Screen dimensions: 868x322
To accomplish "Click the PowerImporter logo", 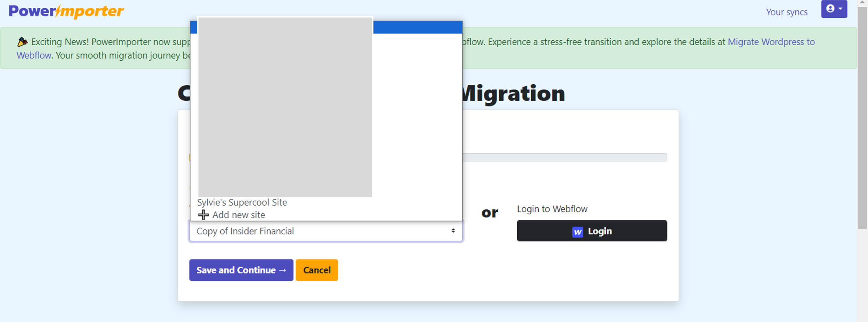I will (x=66, y=11).
